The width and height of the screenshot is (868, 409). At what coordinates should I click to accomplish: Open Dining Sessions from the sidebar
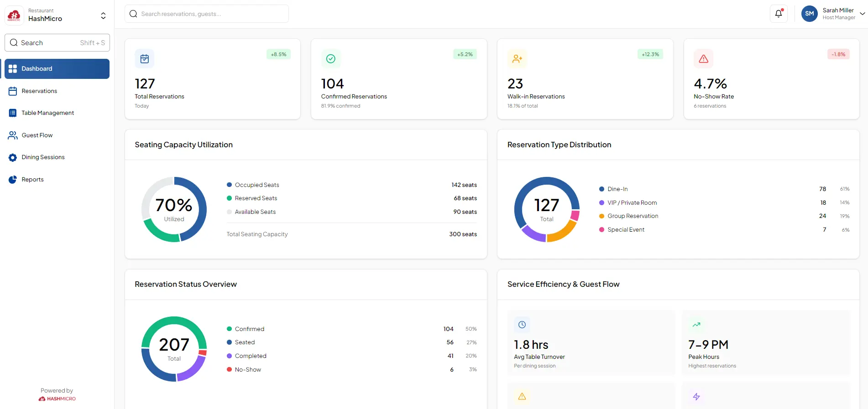[43, 157]
